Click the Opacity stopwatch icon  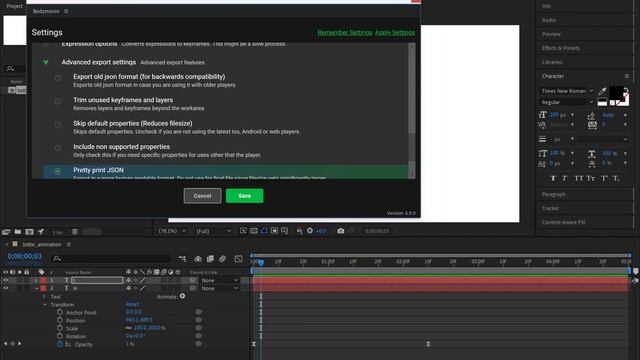pyautogui.click(x=60, y=344)
